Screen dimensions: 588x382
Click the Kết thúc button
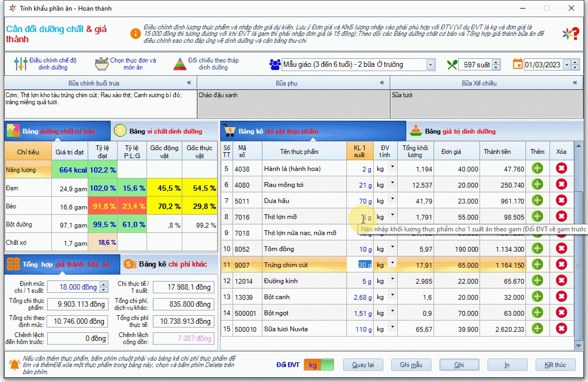555,365
